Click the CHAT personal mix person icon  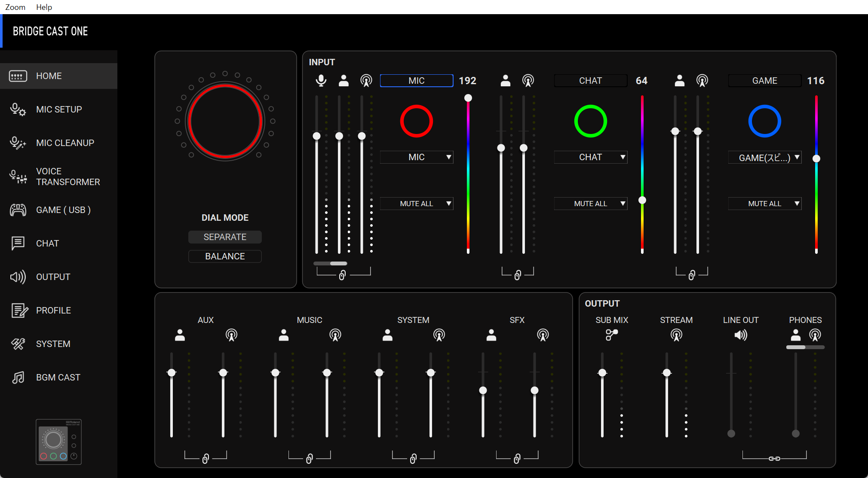click(506, 80)
